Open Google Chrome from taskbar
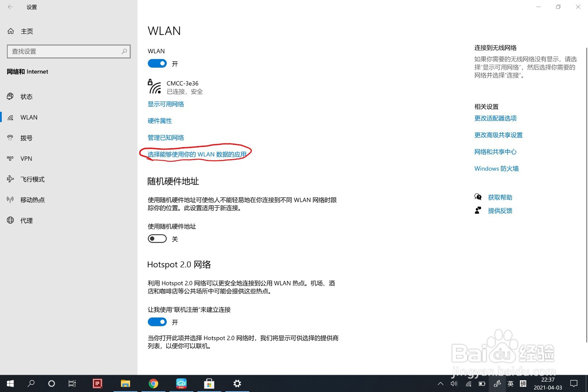Screen dimensions: 588x392 [x=153, y=384]
